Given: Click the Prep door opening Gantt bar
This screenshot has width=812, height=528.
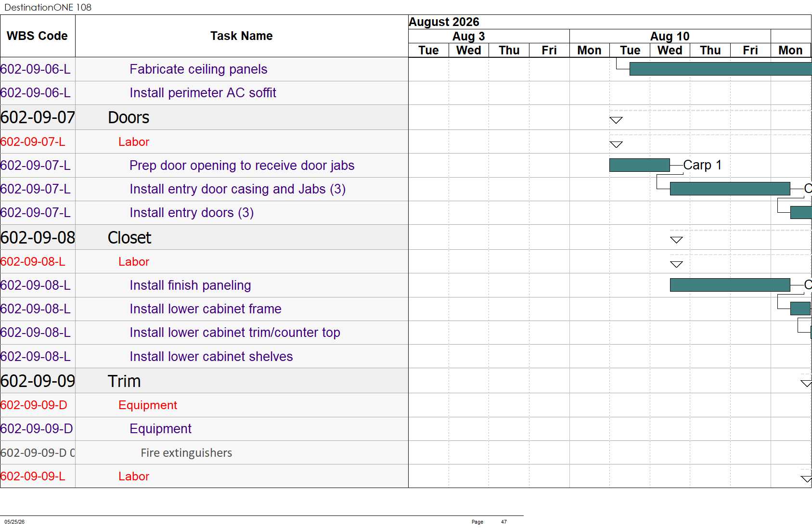Looking at the screenshot, I should (x=640, y=165).
